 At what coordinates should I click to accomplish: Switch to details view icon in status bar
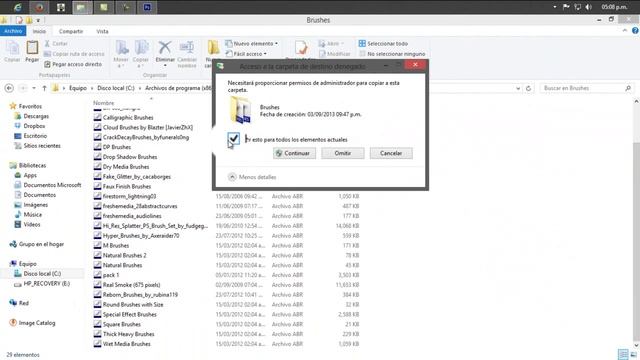(x=622, y=354)
